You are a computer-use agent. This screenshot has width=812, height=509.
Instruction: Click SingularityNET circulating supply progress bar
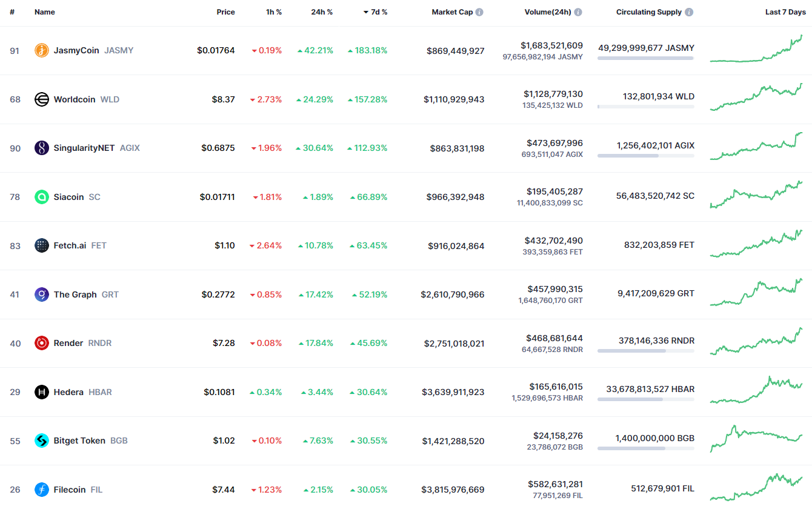645,156
